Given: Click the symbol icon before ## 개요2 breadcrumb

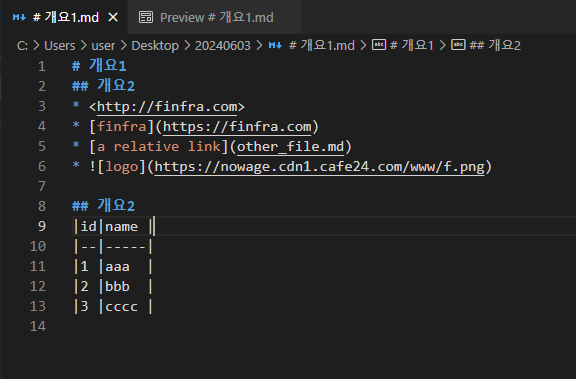Looking at the screenshot, I should [x=458, y=45].
